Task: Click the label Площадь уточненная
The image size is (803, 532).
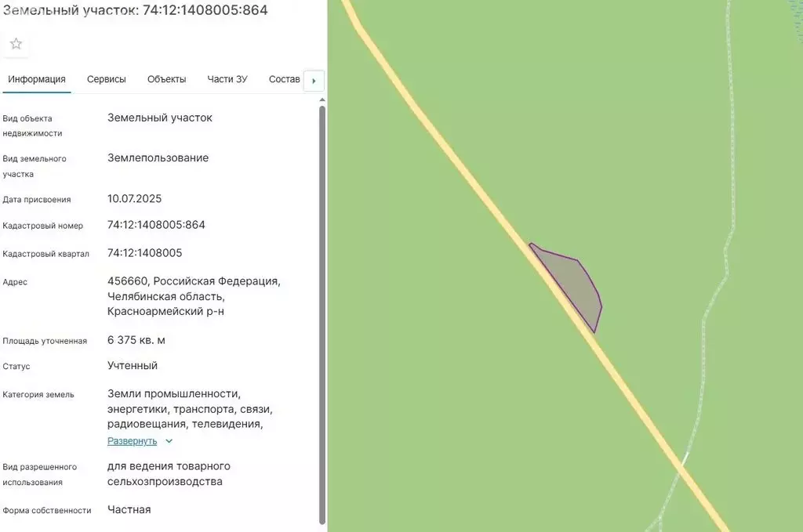Action: tap(45, 341)
